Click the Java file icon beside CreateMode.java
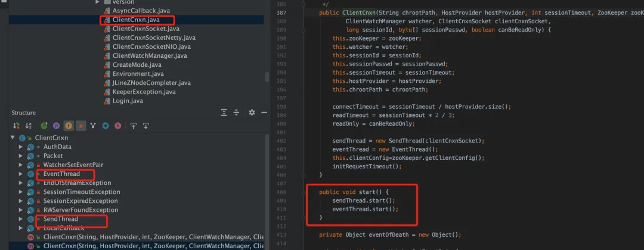Viewport: 644px width, 250px height. click(x=106, y=65)
